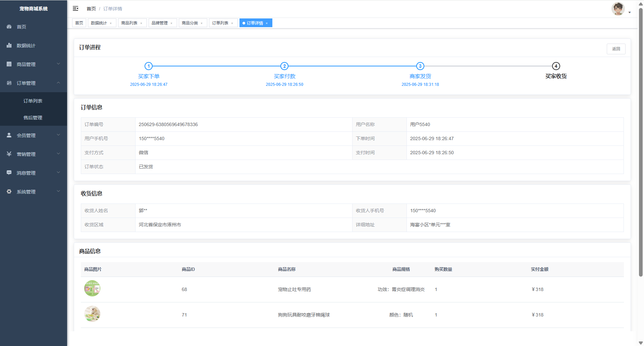Click the 商品管理 grid icon in sidebar

9,64
